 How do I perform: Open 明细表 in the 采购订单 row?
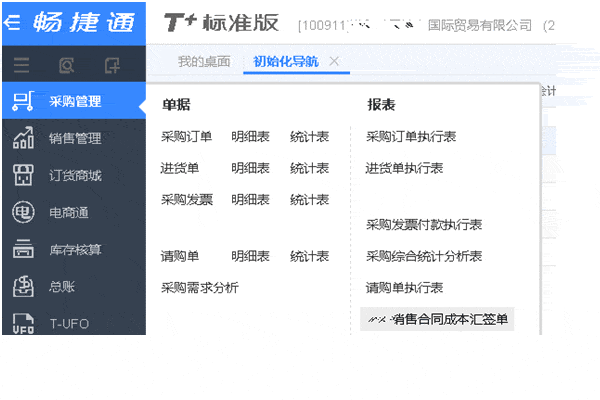[x=250, y=137]
